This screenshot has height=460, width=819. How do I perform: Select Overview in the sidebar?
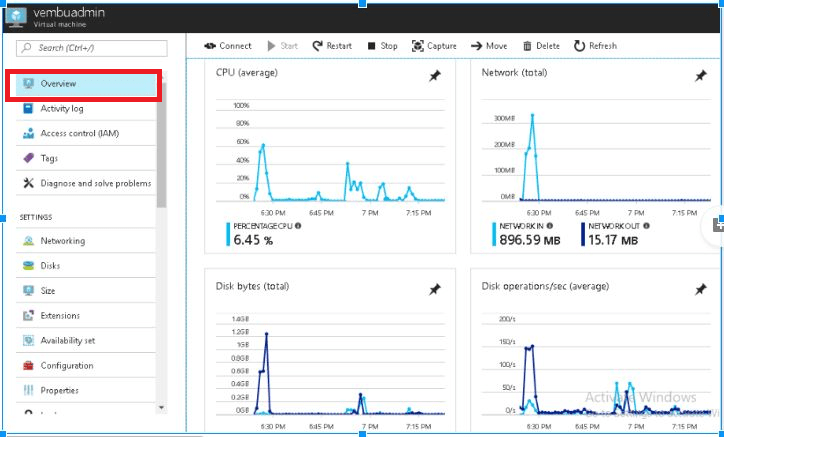[86, 84]
